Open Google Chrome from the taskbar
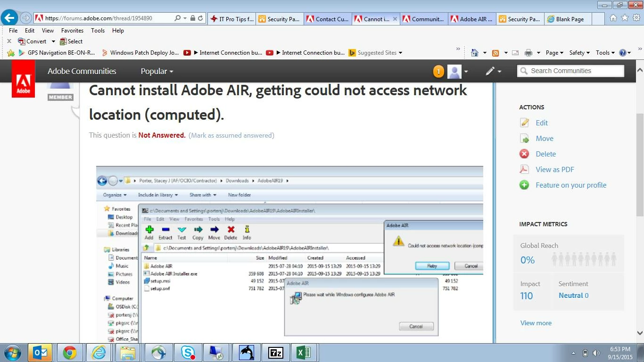This screenshot has height=362, width=644. point(70,353)
